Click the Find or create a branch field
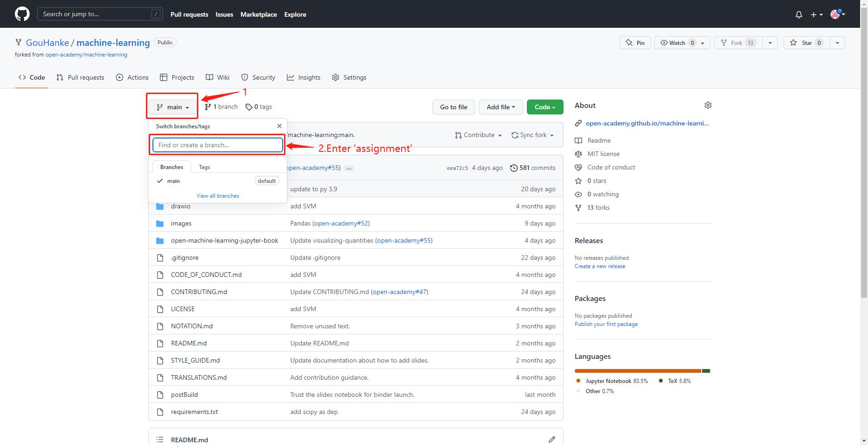This screenshot has height=445, width=868. tap(218, 145)
